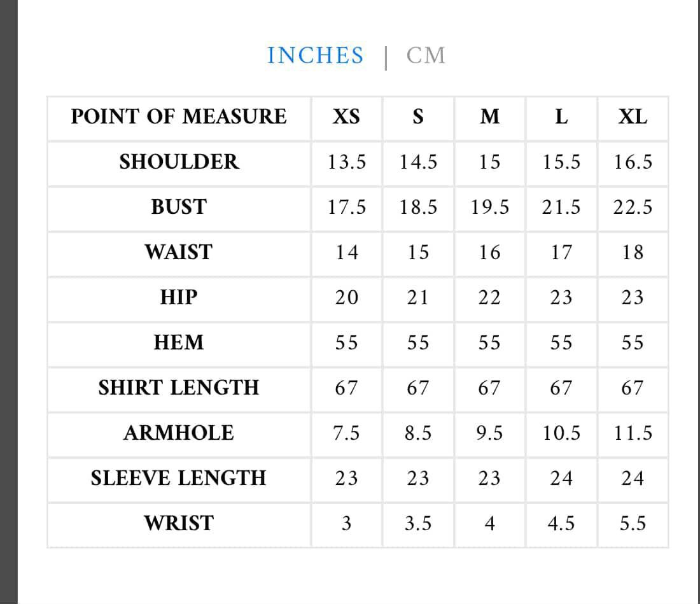
Task: Click the HIP row label
Action: [x=179, y=297]
